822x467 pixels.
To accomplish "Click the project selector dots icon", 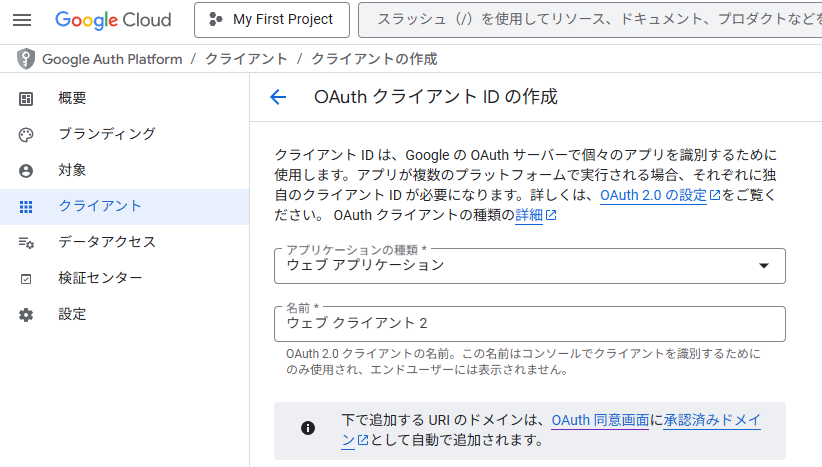I will (x=215, y=20).
